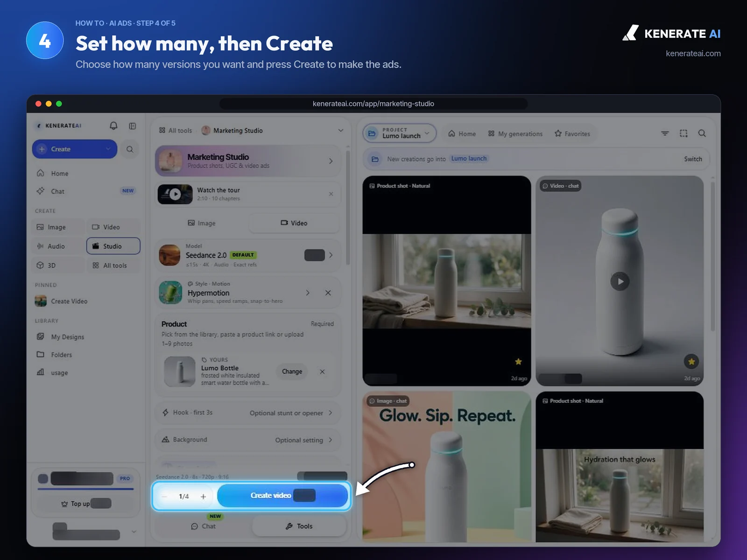Click the PRO plan badge
This screenshot has height=560, width=747.
coord(125,478)
